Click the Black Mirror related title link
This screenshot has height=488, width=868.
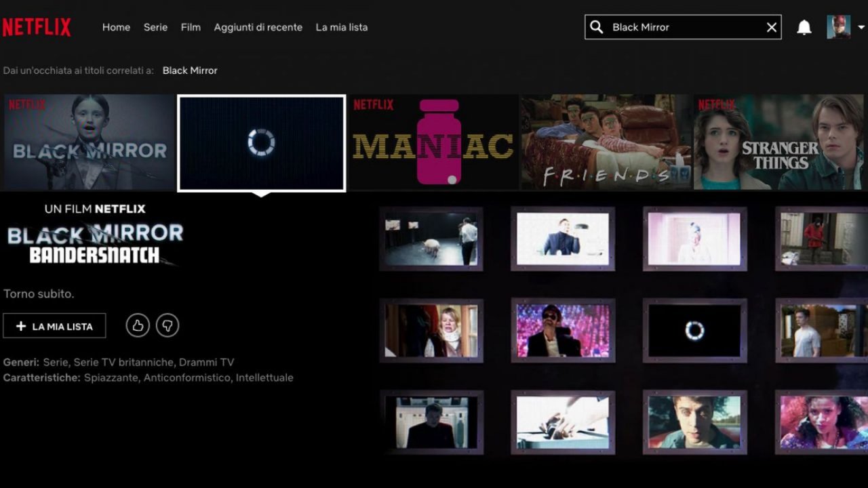[x=190, y=70]
